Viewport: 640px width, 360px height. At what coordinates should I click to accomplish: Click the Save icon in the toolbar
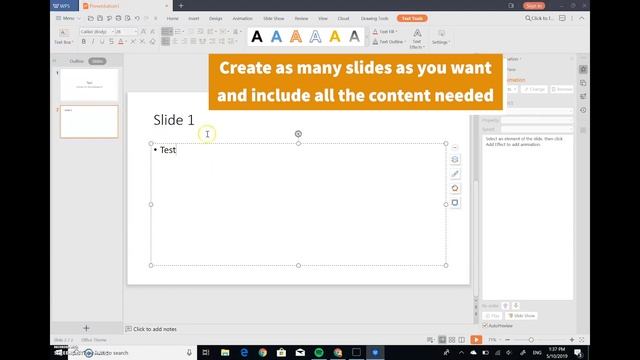coord(100,18)
